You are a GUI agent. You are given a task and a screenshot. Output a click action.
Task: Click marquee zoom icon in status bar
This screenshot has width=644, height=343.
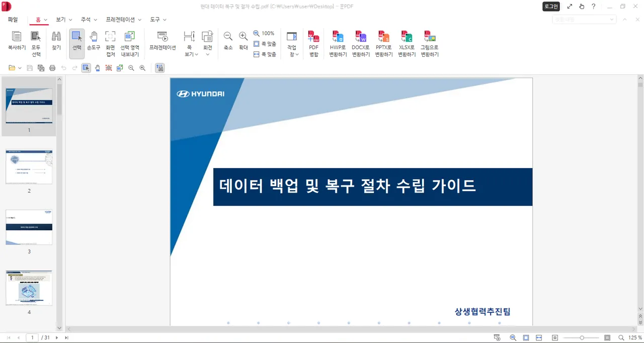click(x=513, y=337)
